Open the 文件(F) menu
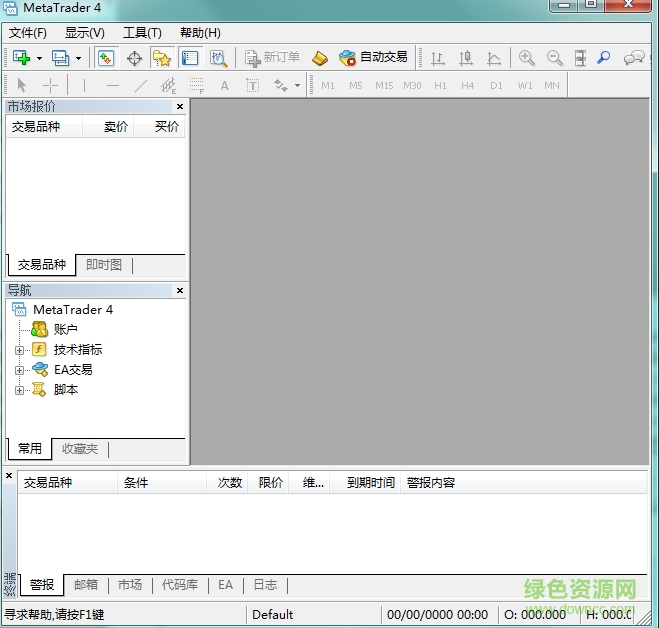Viewport: 659px width, 628px height. [x=28, y=33]
